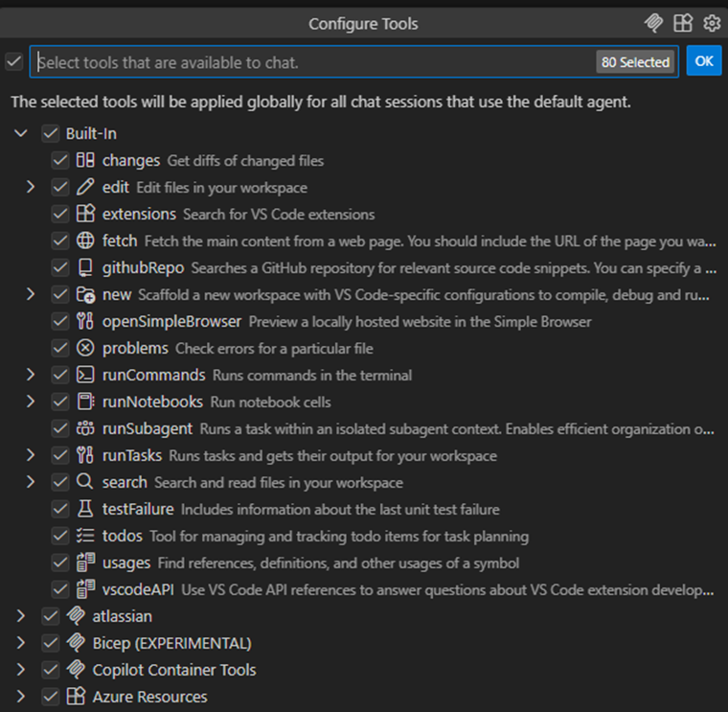Click the runCommands terminal icon
The width and height of the screenshot is (728, 712).
(85, 375)
